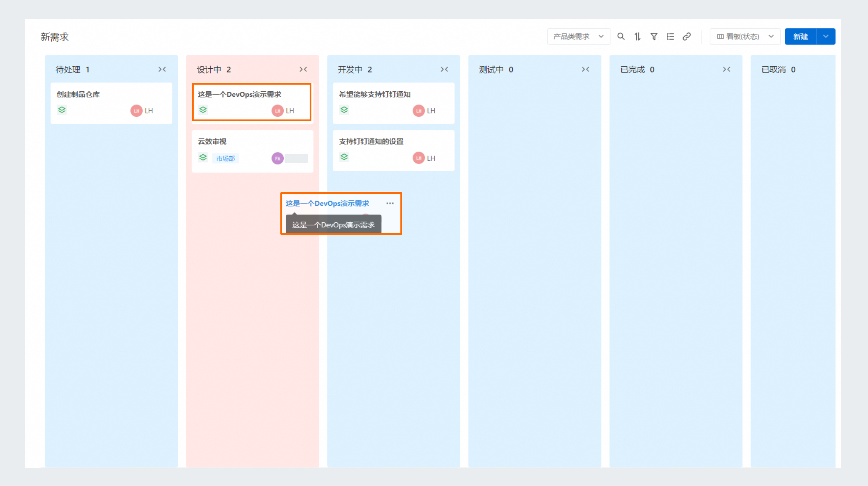
Task: Open the 希望能够支持钉钉通知 card
Action: (393, 103)
